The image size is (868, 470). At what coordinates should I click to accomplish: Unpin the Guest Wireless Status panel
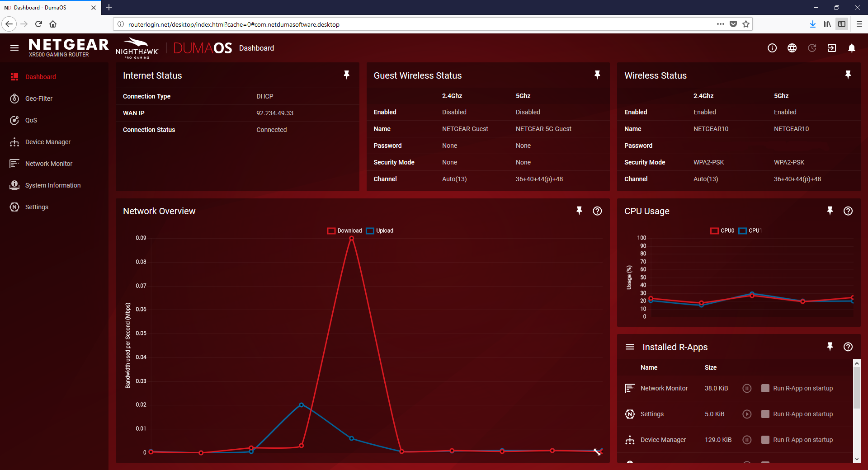coord(597,75)
